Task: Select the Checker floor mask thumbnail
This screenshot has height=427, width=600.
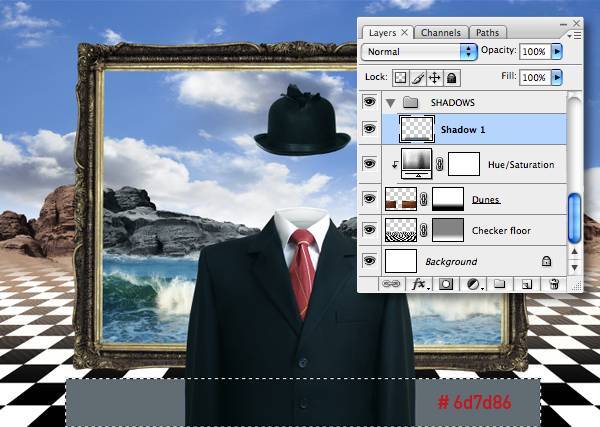Action: coord(448,230)
